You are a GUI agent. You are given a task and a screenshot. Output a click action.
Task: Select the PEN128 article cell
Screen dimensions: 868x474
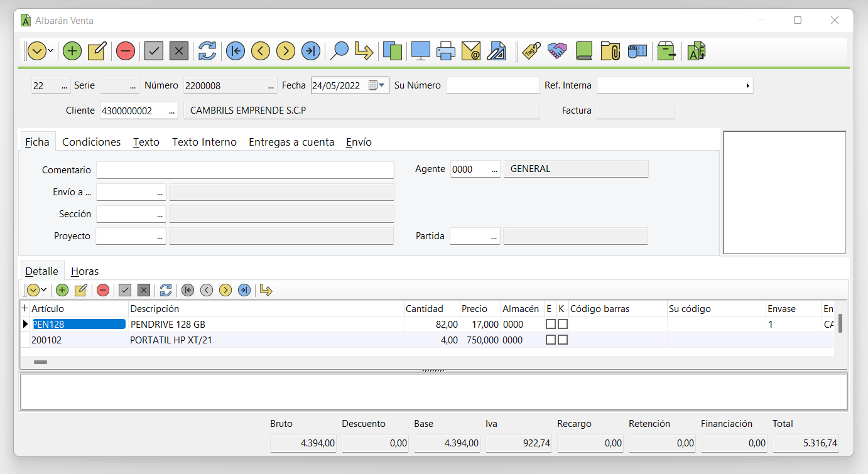pos(79,325)
